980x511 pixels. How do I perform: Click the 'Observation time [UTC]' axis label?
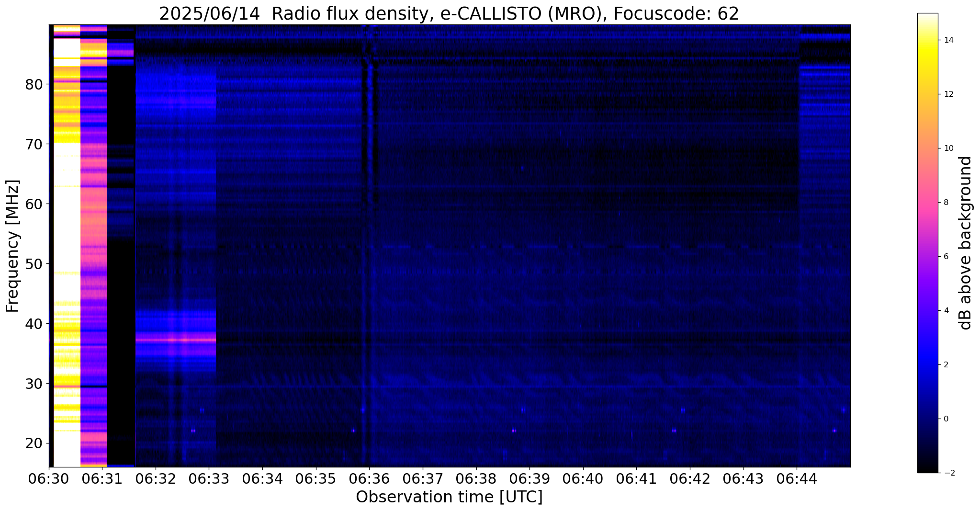click(449, 497)
